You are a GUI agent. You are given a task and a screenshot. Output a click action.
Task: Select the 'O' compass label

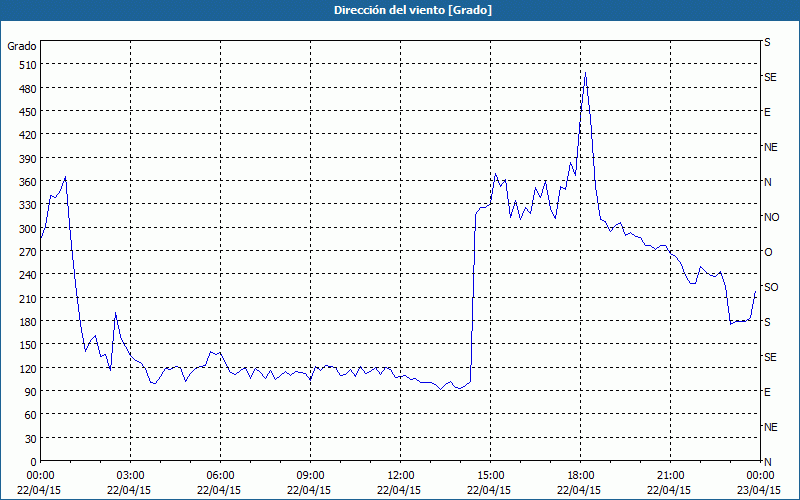click(768, 252)
